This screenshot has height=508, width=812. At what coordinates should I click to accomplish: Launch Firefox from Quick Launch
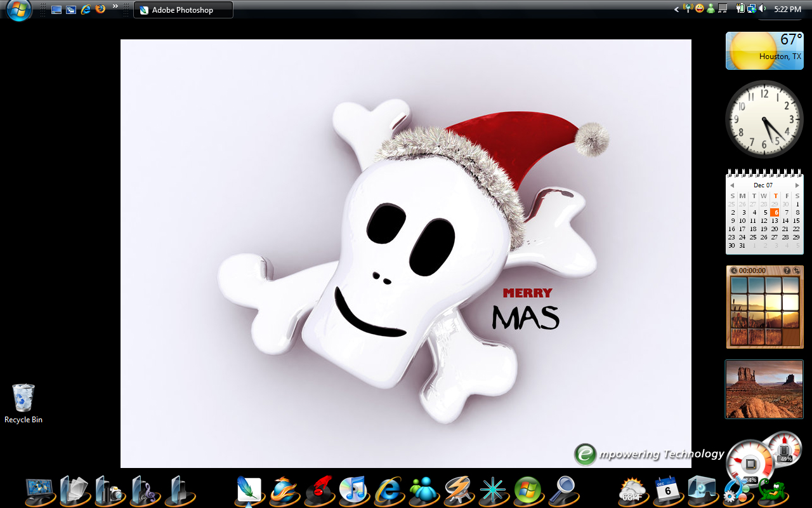pyautogui.click(x=100, y=10)
